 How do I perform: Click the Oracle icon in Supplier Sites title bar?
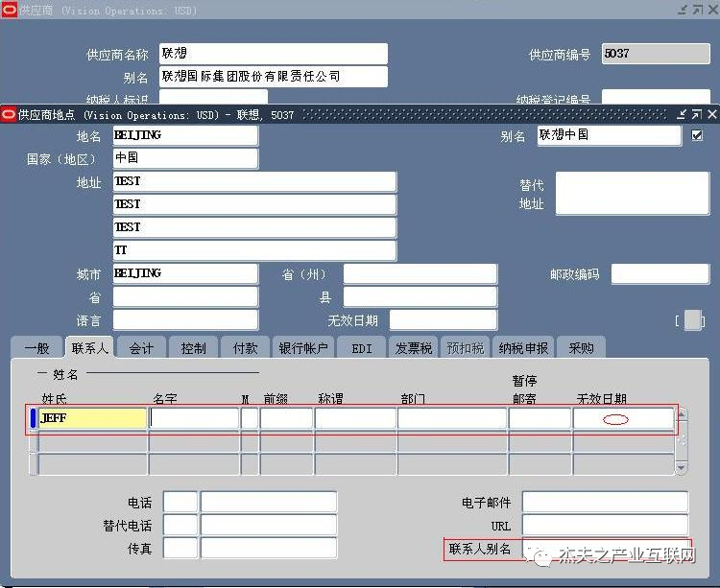[9, 115]
